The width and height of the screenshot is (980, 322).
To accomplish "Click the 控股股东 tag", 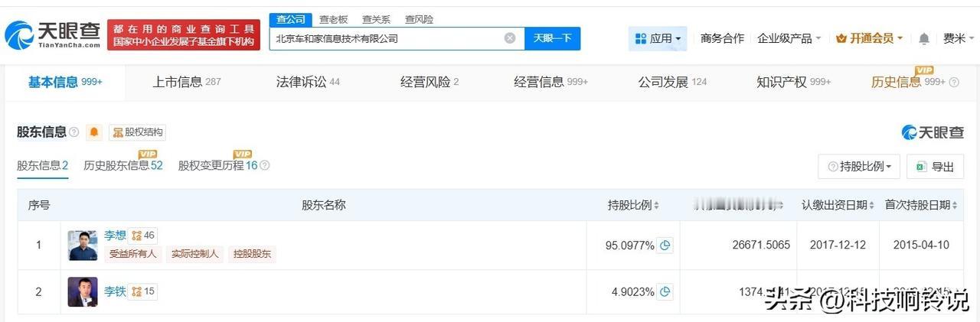I will 252,254.
